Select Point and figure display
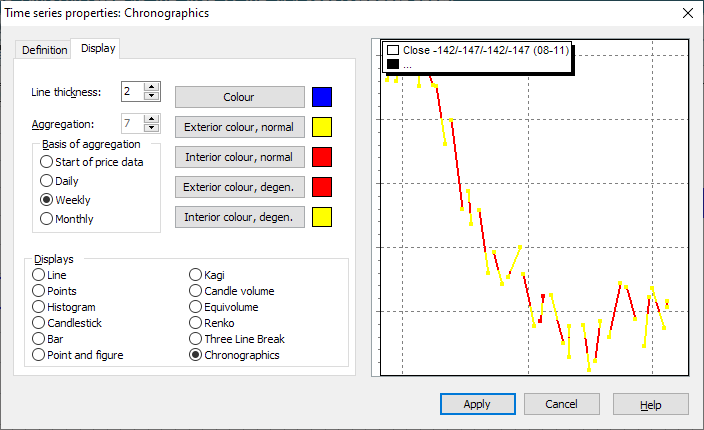The image size is (704, 430). pyautogui.click(x=39, y=355)
